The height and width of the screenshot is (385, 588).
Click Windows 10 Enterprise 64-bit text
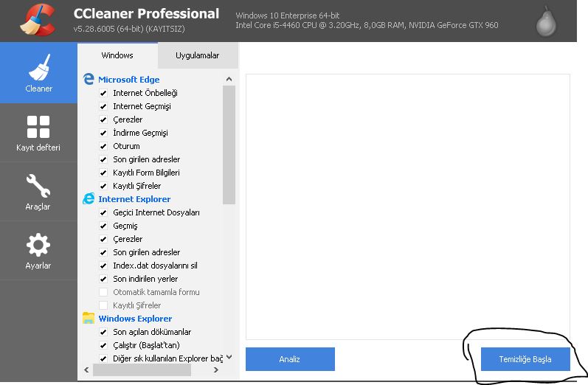tap(288, 15)
